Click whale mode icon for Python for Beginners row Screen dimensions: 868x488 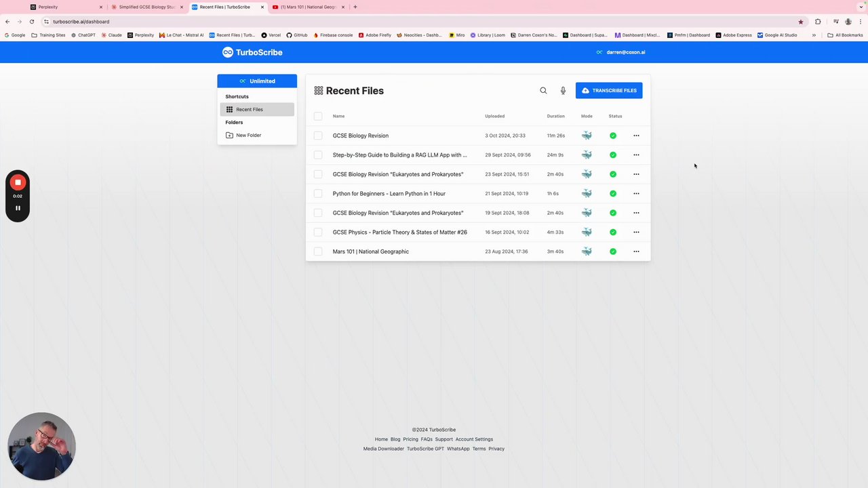(587, 193)
